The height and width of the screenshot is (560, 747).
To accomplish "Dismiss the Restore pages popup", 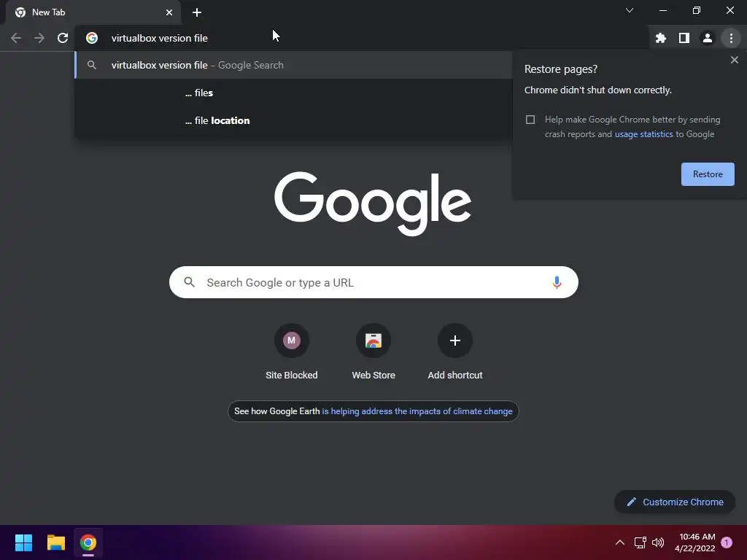I will 734,60.
